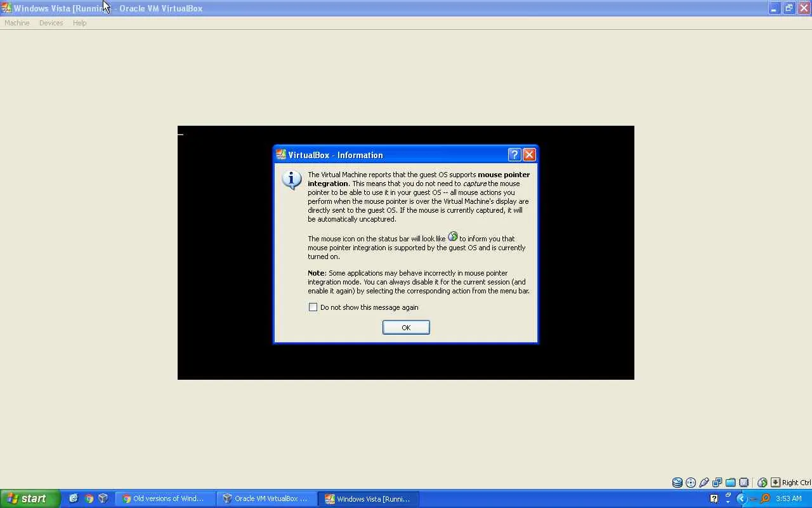Minimize the Windows Vista VirtualBox window
The width and height of the screenshot is (812, 508).
[x=774, y=8]
